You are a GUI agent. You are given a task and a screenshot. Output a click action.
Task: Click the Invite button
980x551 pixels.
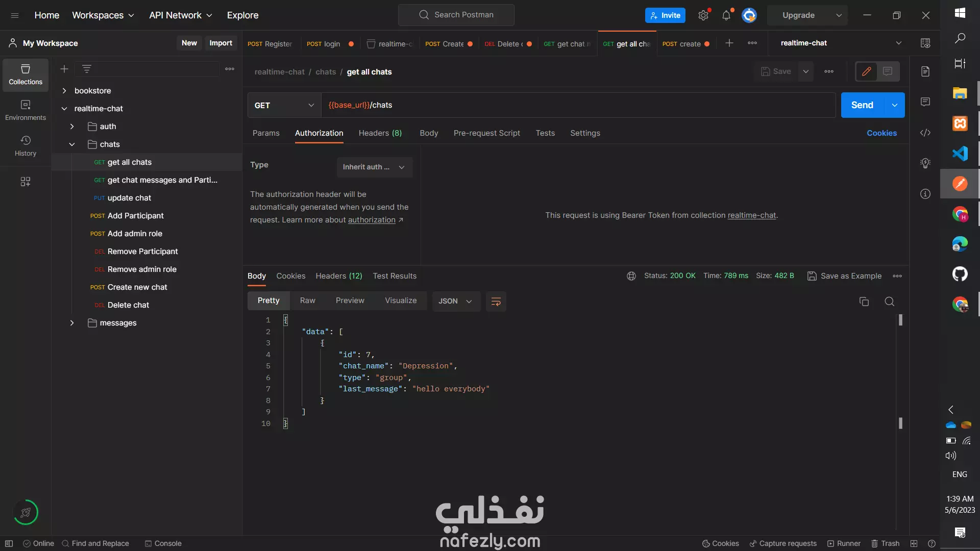[x=665, y=15]
